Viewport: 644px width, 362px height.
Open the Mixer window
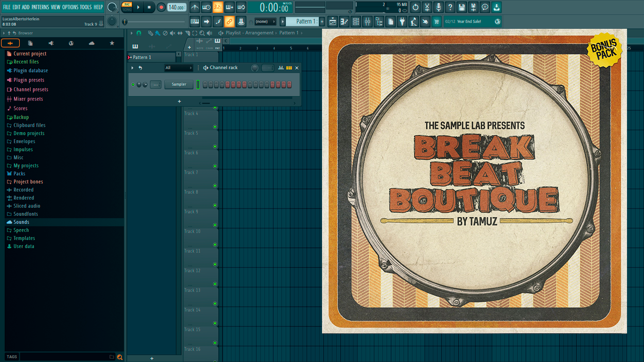point(367,22)
